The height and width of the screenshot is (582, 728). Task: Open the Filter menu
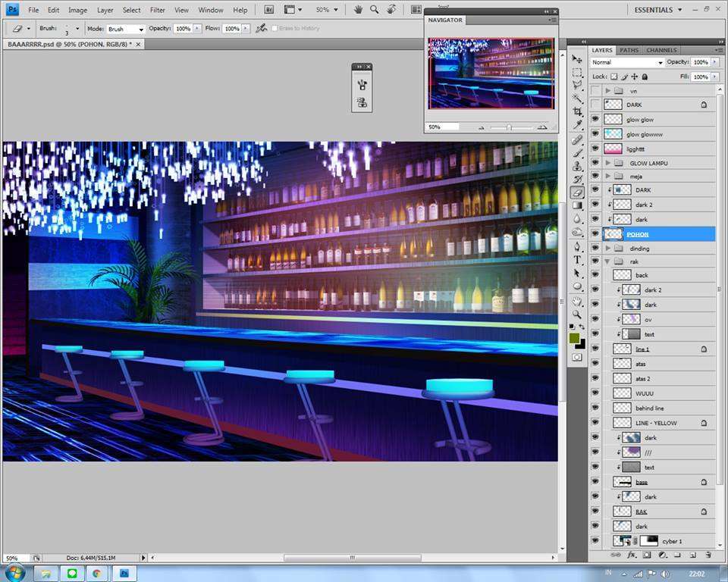tap(157, 10)
